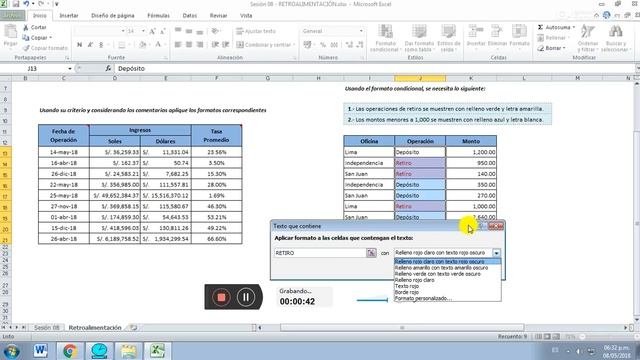The height and width of the screenshot is (360, 640).
Task: Open the Windows Start button
Action: tap(11, 351)
